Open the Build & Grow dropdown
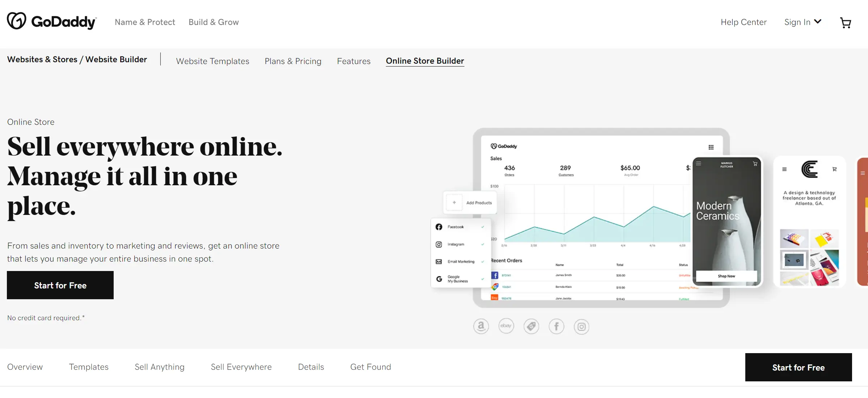The width and height of the screenshot is (868, 398). pos(214,22)
